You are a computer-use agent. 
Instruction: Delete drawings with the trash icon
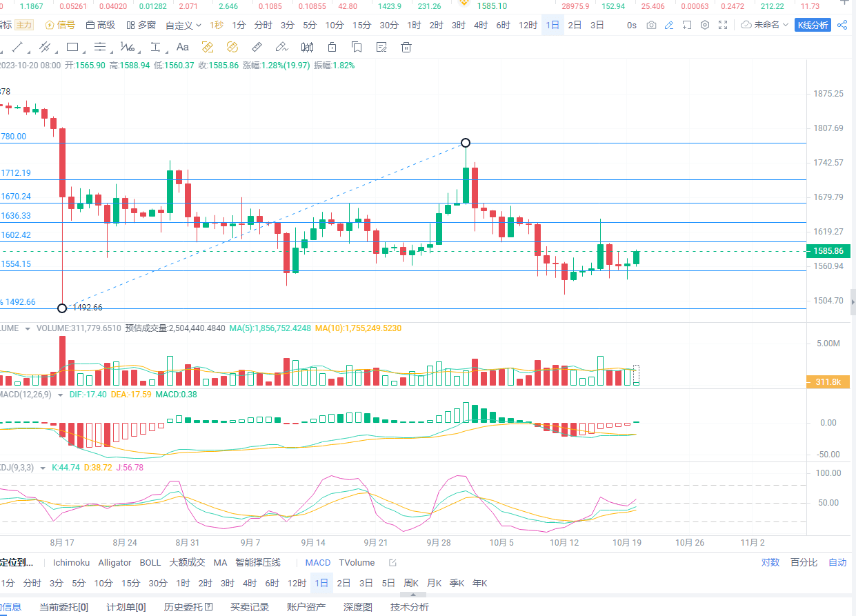click(x=406, y=47)
